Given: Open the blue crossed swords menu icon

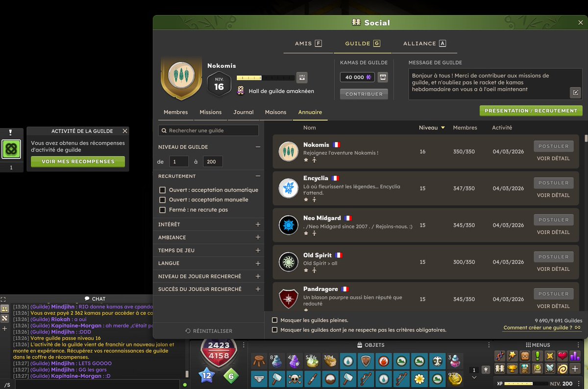Looking at the screenshot, I should coord(550,368).
